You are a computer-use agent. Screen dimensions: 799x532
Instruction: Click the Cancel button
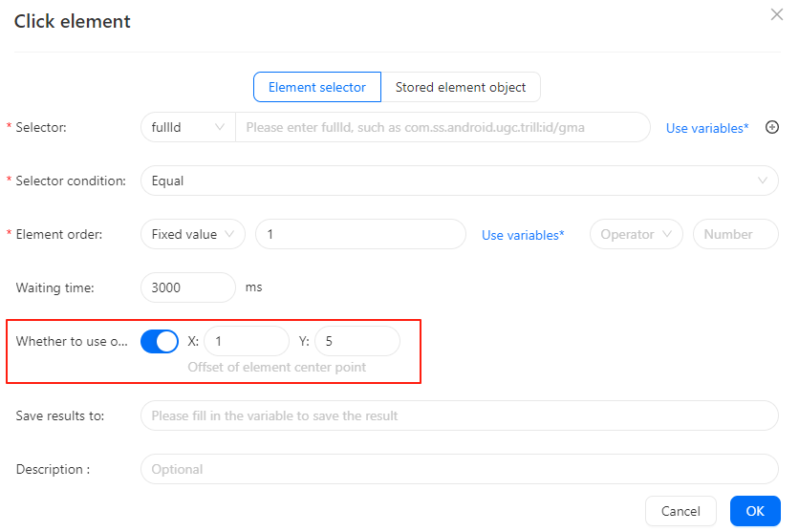tap(680, 511)
